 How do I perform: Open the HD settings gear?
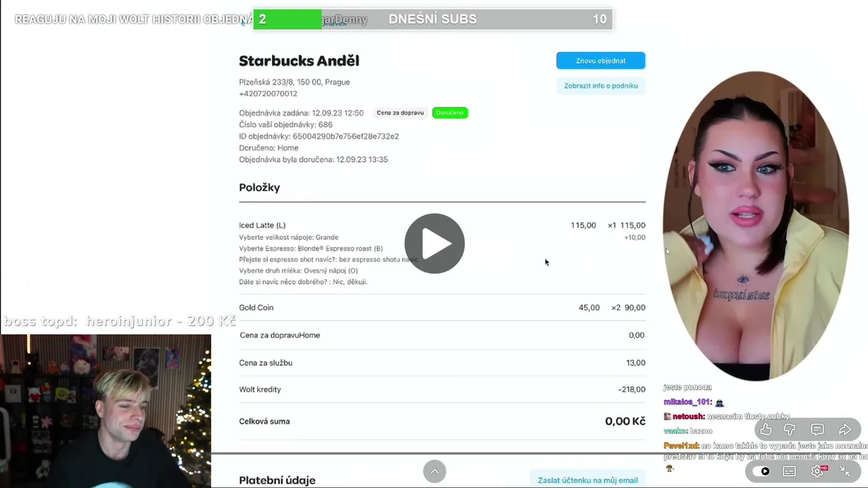pyautogui.click(x=817, y=471)
